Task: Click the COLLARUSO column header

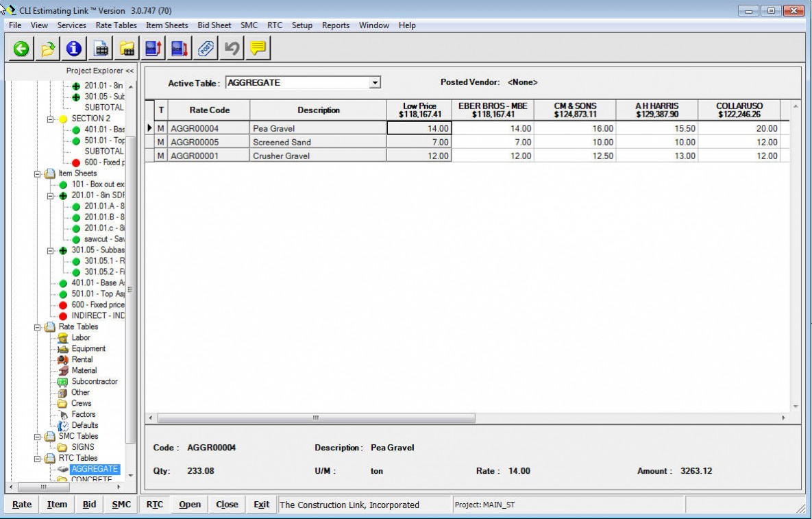Action: pos(739,110)
